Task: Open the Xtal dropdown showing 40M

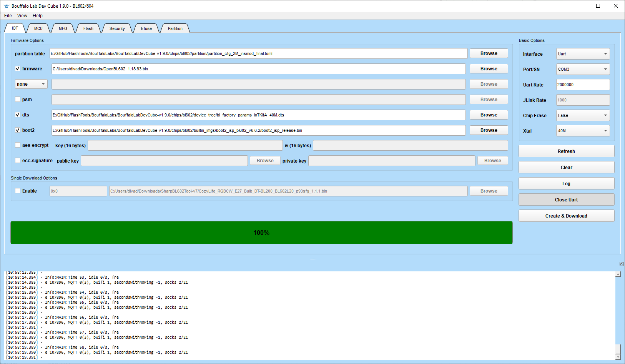Action: point(583,131)
